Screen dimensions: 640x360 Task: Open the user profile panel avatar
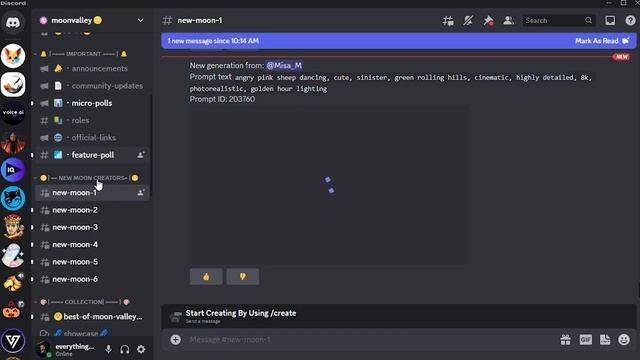[42, 349]
